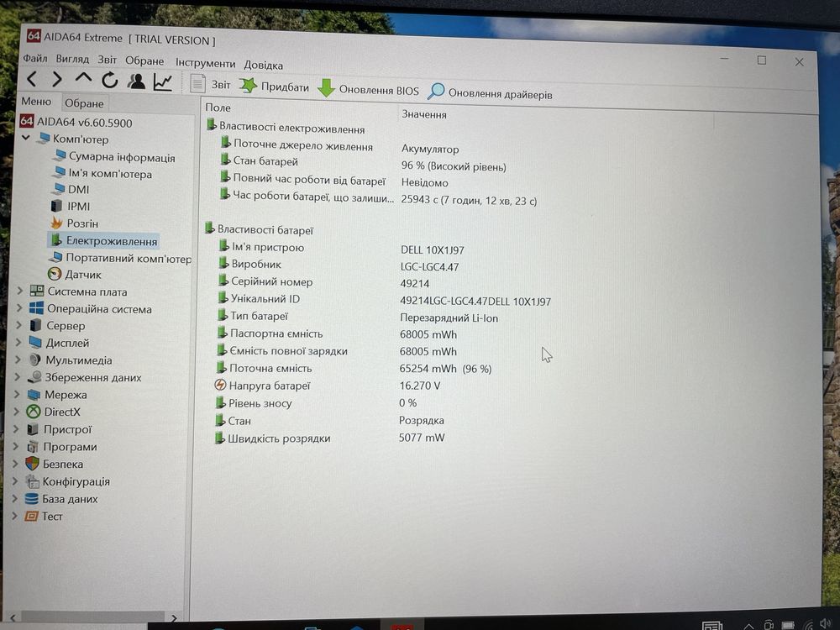Switch to the Меню tab
Viewport: 840px width, 630px height.
point(36,102)
